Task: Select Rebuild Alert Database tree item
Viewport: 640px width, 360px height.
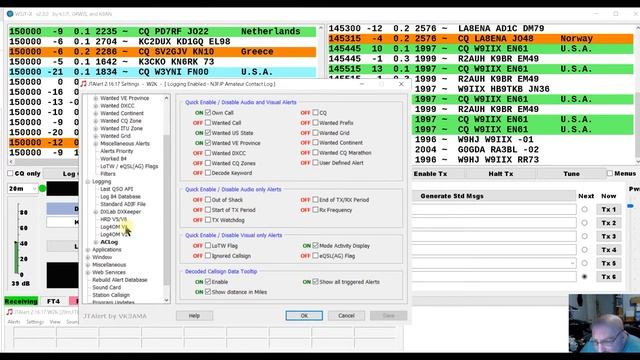Action: pyautogui.click(x=120, y=280)
